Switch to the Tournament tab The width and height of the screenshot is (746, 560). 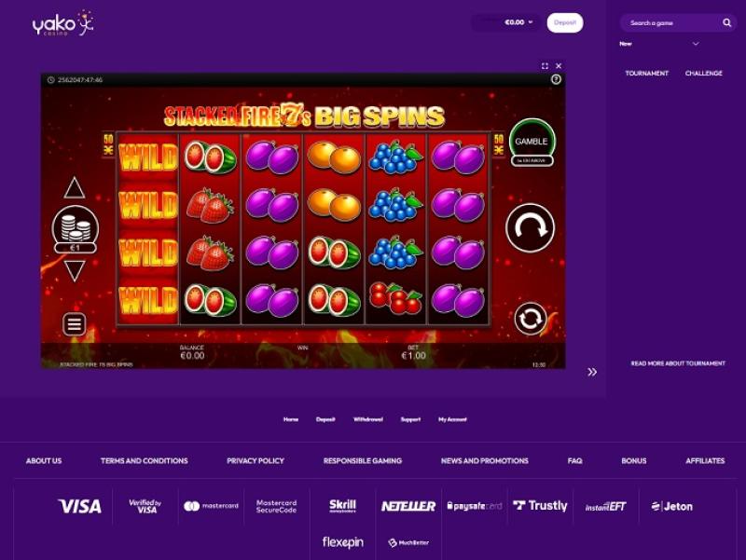(x=646, y=74)
